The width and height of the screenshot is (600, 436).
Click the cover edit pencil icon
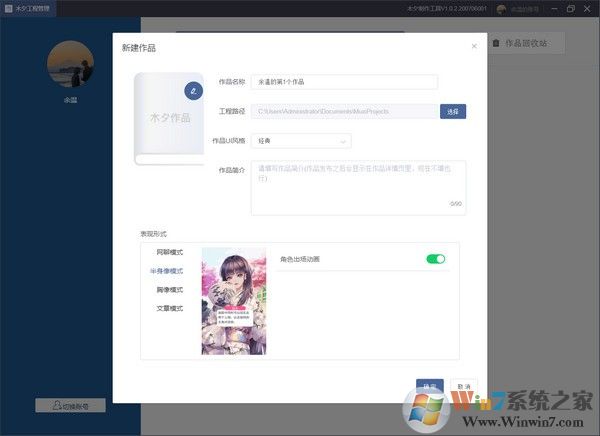(x=194, y=91)
